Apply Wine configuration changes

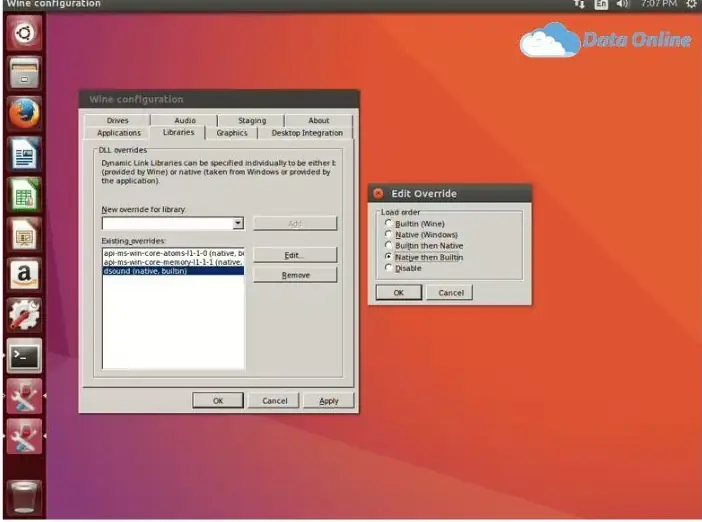pos(329,401)
